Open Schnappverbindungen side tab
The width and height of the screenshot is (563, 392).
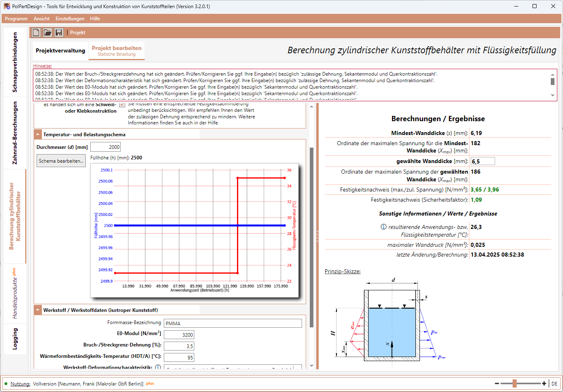pos(15,62)
